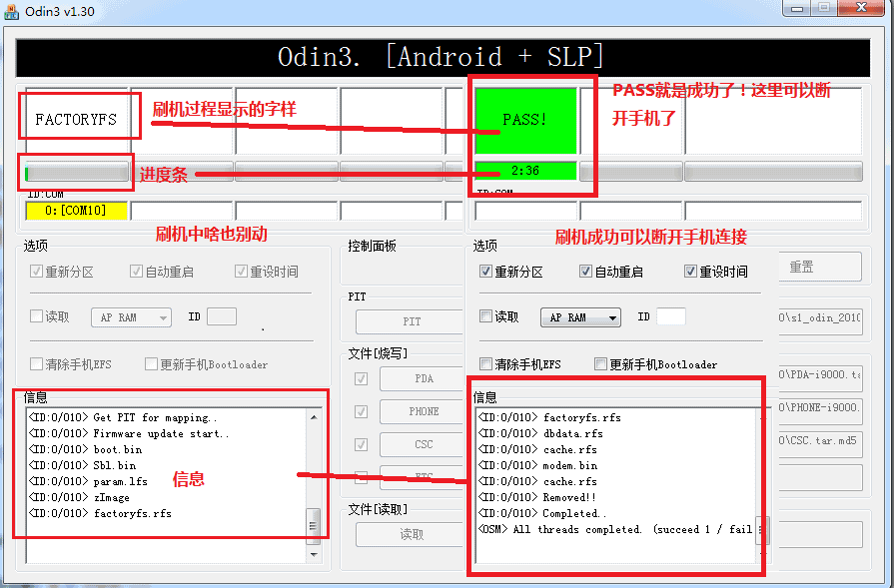Viewport: 894px width, 588px height.
Task: Click the yellow 0:[COM10] port field
Action: (x=76, y=211)
